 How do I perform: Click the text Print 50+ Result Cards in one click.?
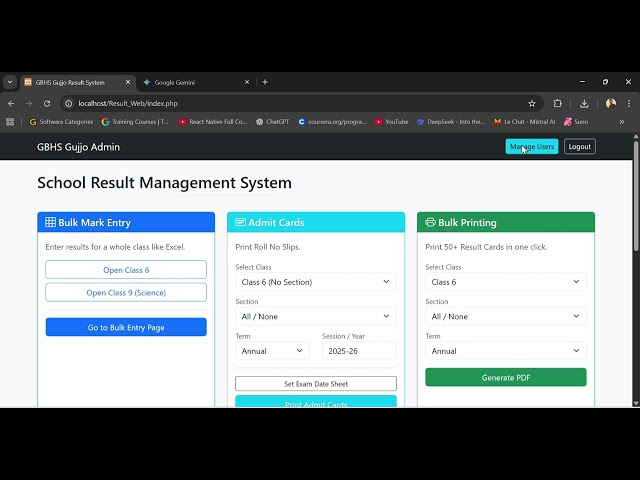coord(486,247)
